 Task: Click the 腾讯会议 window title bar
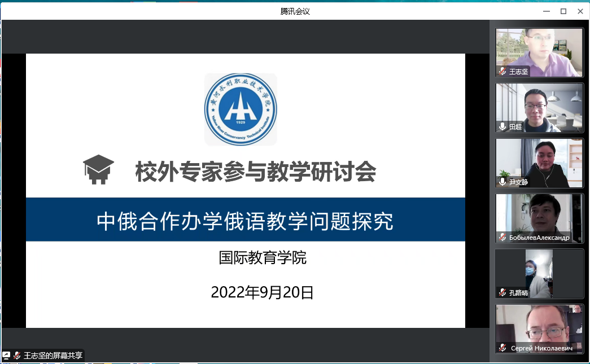[295, 11]
